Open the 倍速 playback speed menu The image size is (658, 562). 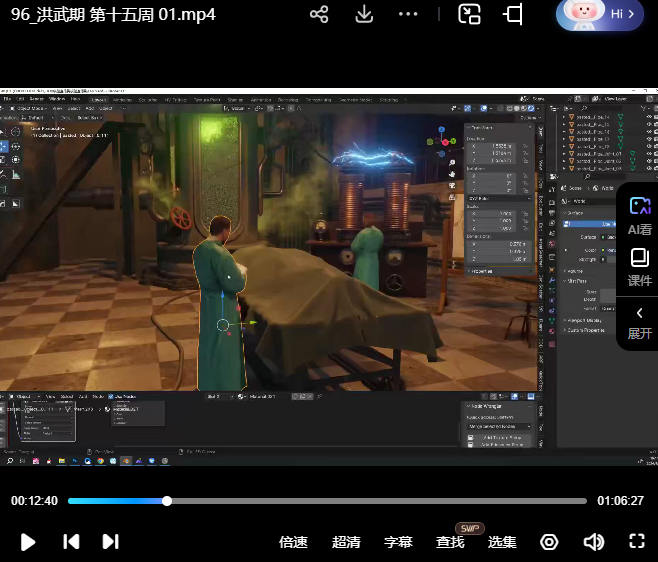coord(293,542)
